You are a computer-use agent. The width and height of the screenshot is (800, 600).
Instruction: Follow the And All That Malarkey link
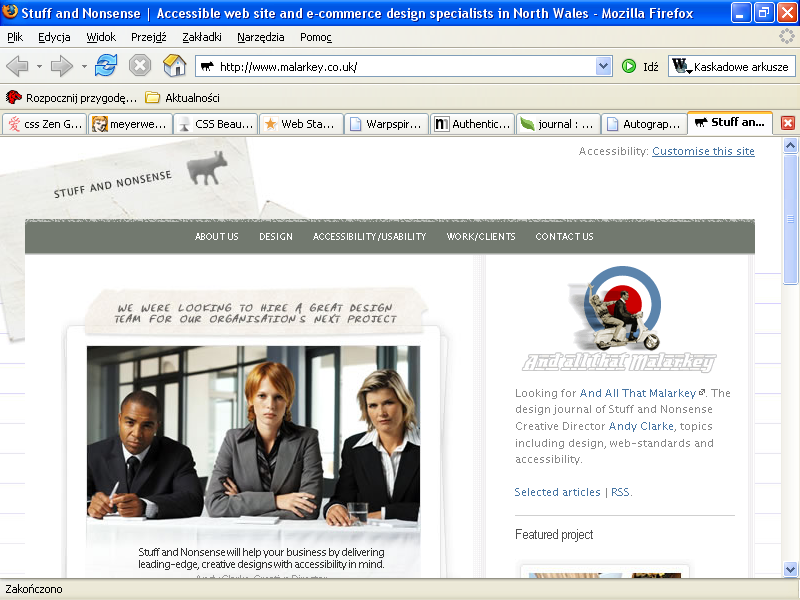[638, 393]
